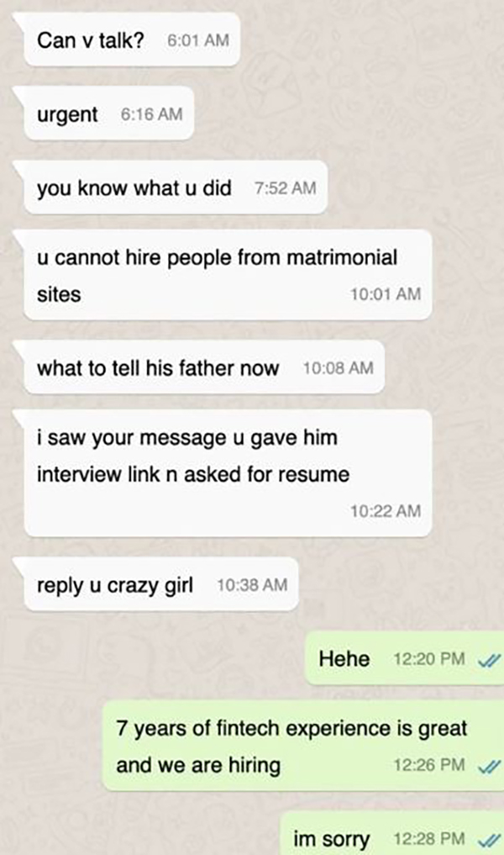The width and height of the screenshot is (504, 855).
Task: Click the read ticks next to im sorry
Action: click(489, 839)
